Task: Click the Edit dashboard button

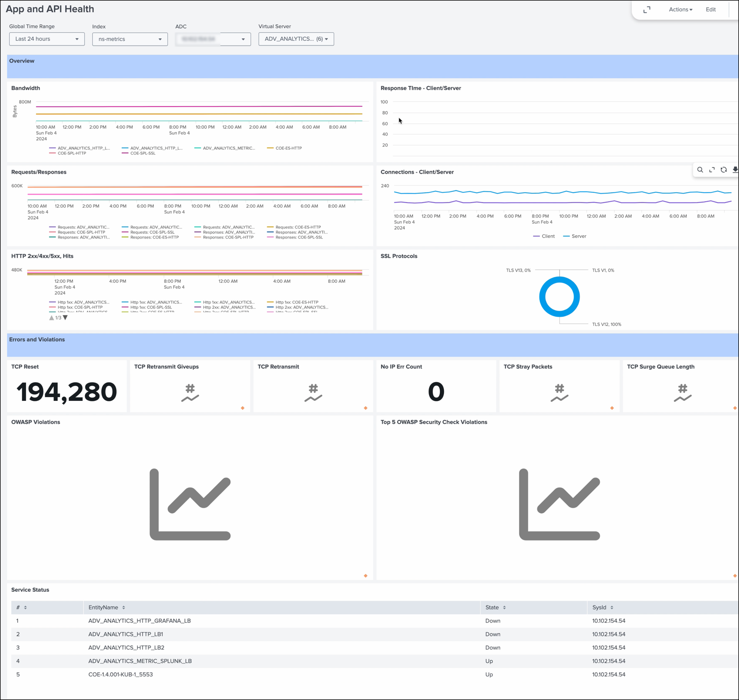Action: pos(711,10)
